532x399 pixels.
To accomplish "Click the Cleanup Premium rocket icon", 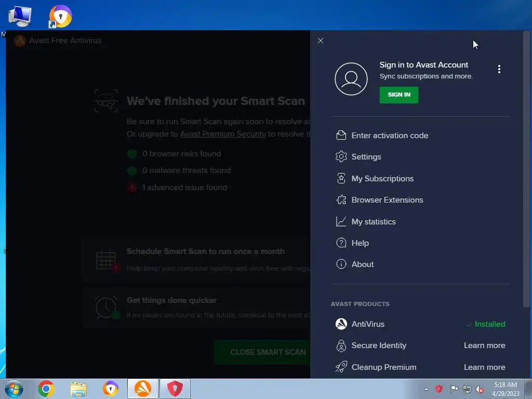I will 341,367.
